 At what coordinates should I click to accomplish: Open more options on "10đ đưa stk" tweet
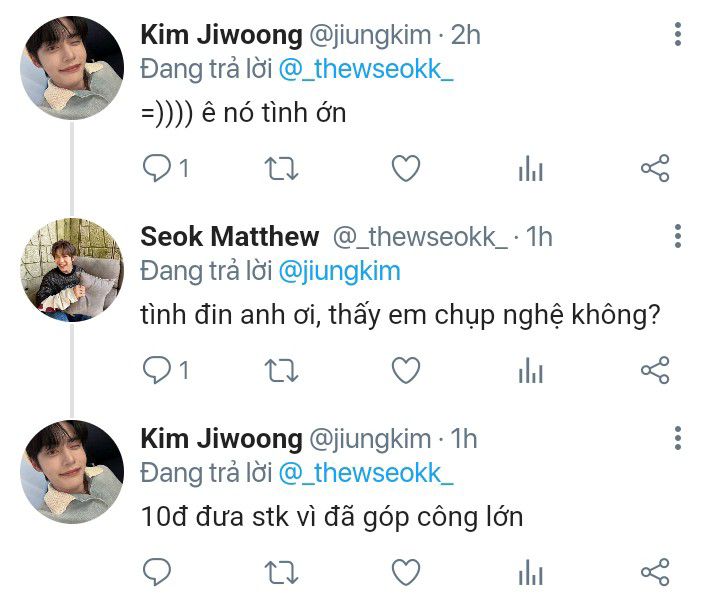point(678,438)
